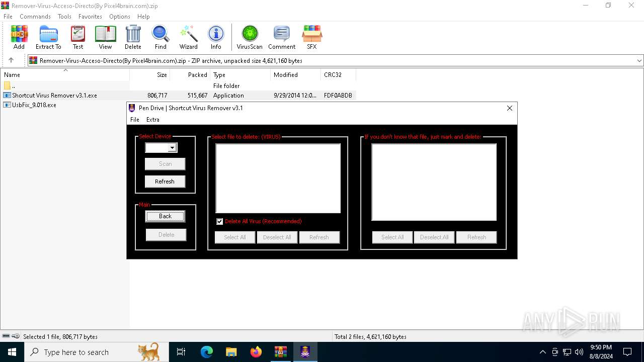Switch to WinRAR taskbar icon
This screenshot has height=362, width=644.
[x=281, y=352]
